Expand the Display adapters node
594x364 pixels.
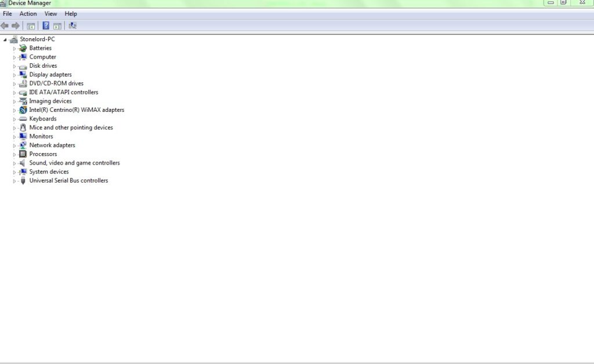[x=15, y=75]
